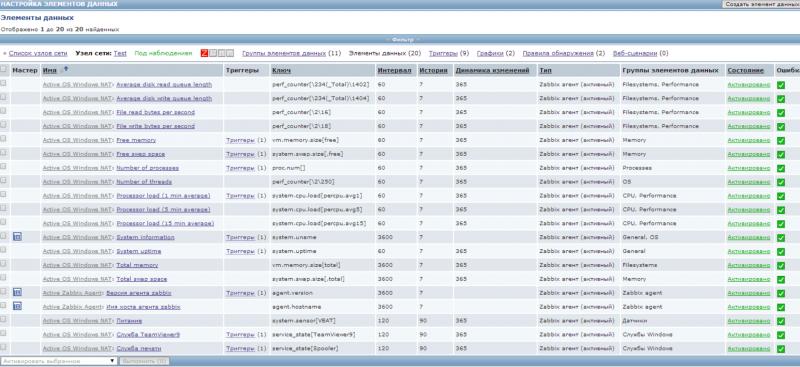
Task: Sort table by История column
Action: [x=433, y=70]
